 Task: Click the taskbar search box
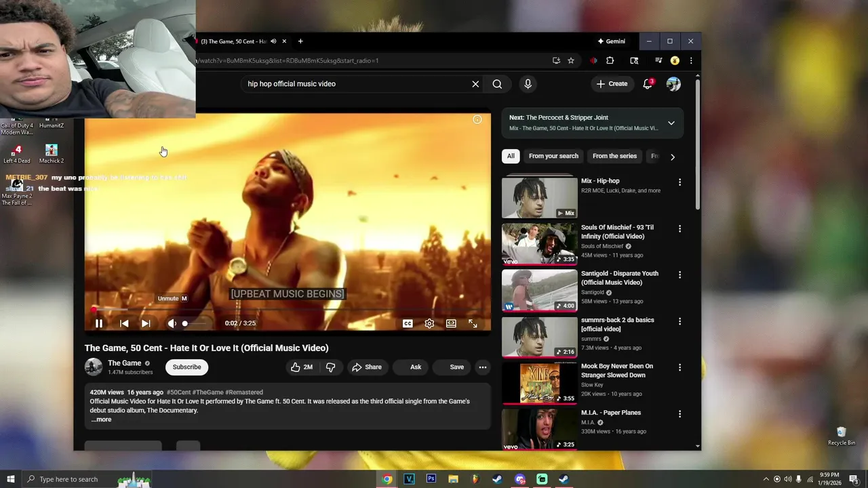pyautogui.click(x=87, y=479)
